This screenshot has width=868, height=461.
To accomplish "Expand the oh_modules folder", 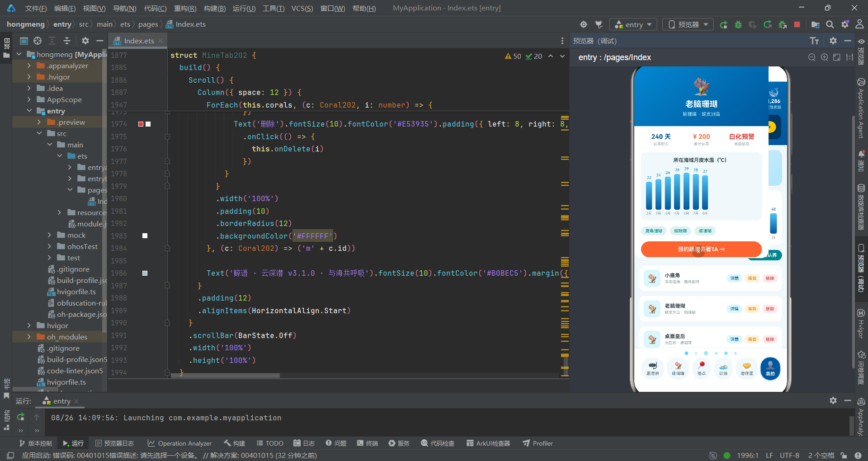I will click(29, 337).
